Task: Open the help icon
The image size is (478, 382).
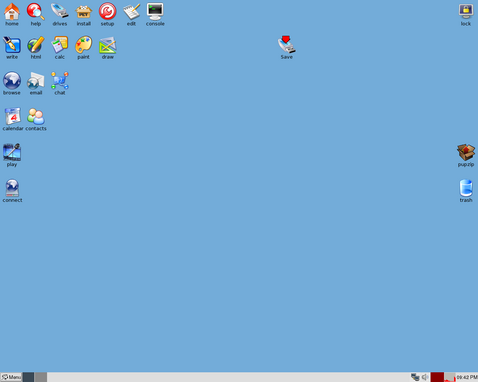Action: click(x=36, y=12)
